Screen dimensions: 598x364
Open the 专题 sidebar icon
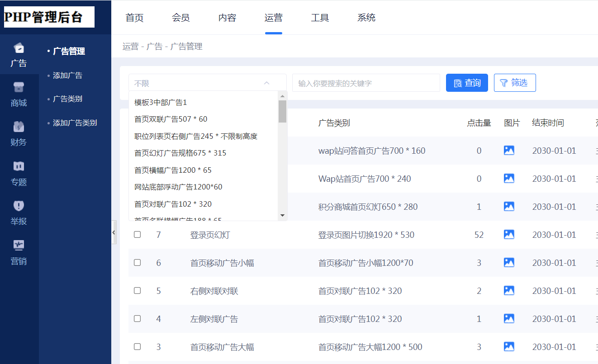[x=19, y=167]
